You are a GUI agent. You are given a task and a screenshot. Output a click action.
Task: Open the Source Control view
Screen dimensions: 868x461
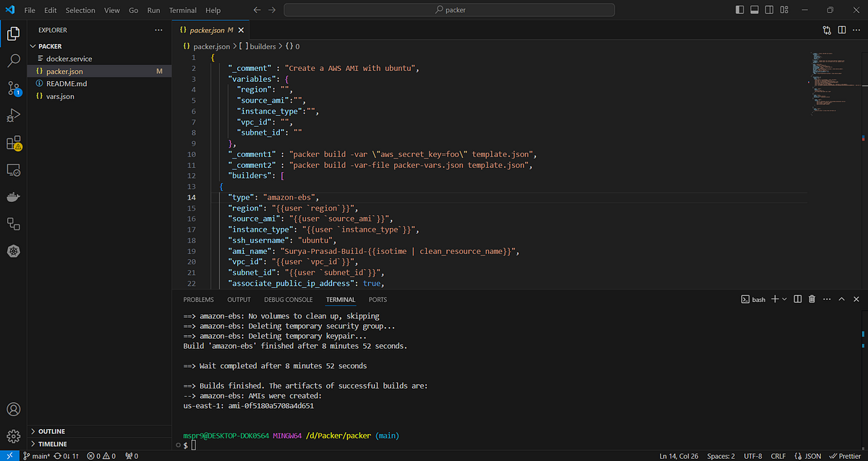tap(14, 88)
